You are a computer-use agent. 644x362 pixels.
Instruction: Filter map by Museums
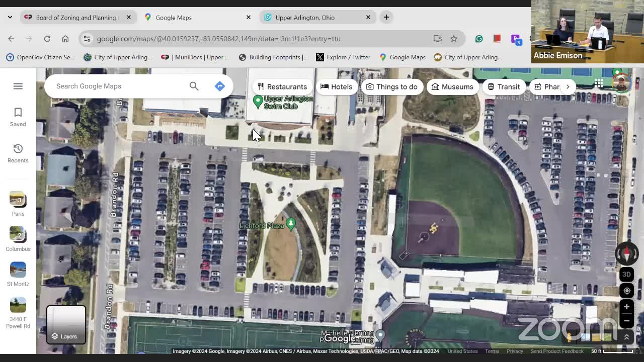[x=452, y=86]
